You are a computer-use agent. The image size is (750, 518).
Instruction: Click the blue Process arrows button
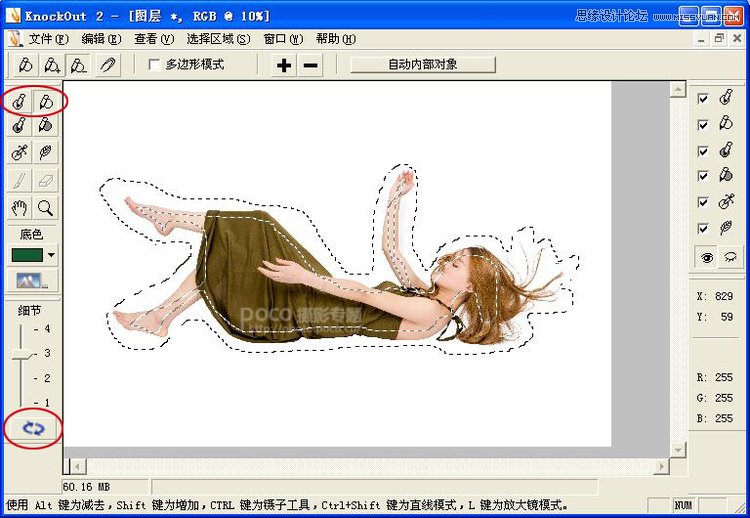(33, 429)
